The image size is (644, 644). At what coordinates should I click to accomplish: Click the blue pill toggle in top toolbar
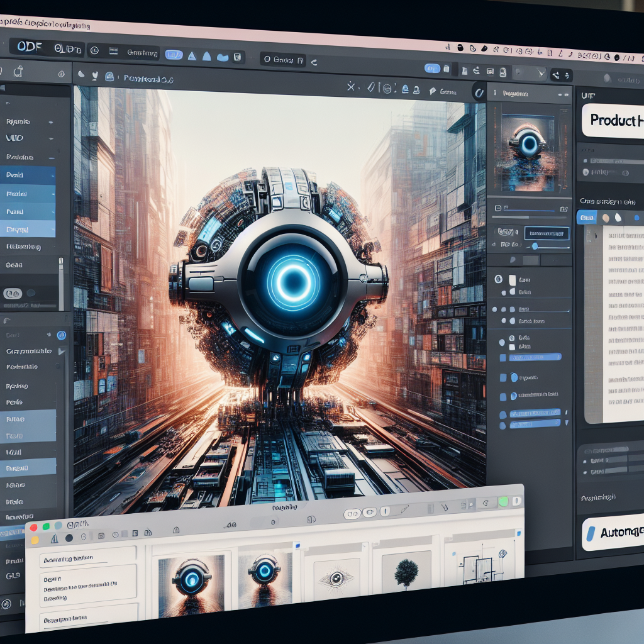click(x=174, y=55)
